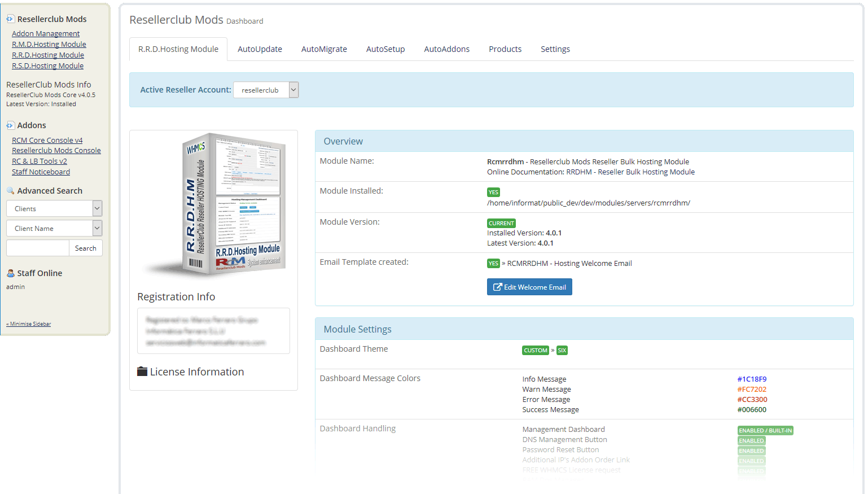The width and height of the screenshot is (868, 494).
Task: Click the ENABLED / BUILT-IN badge
Action: 765,431
